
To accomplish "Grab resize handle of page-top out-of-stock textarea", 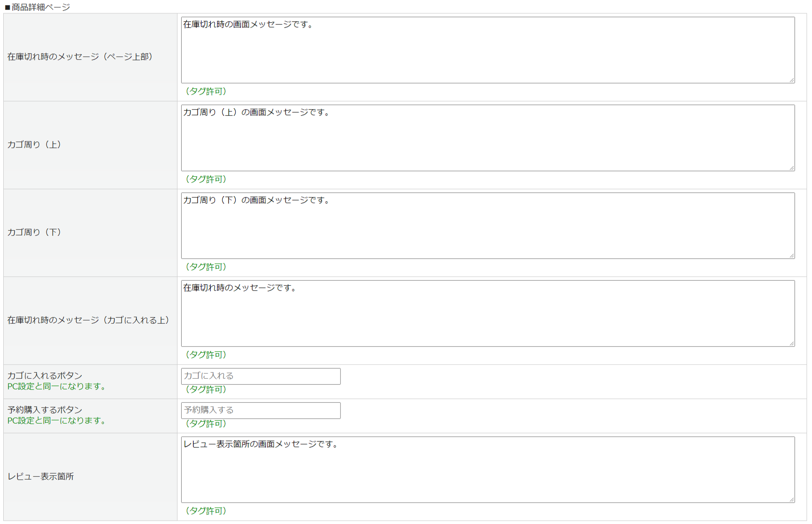I will [792, 80].
